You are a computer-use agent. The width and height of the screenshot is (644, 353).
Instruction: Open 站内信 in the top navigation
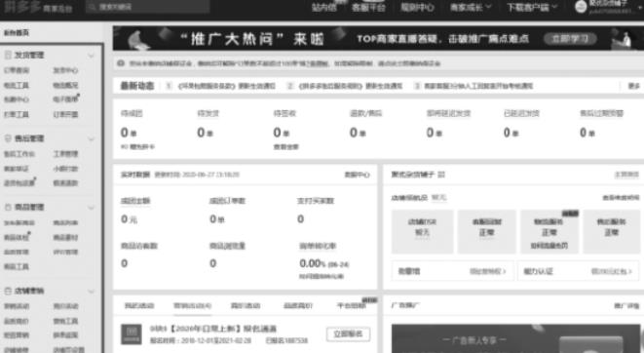(324, 7)
